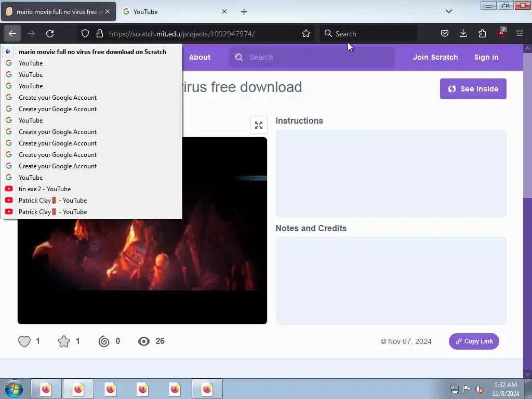Click Join Scratch

(x=435, y=57)
